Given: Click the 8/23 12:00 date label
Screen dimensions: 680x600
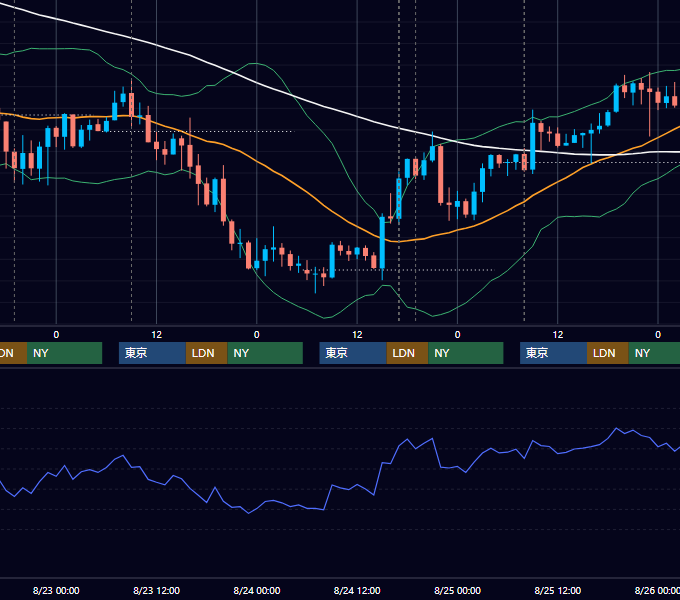Looking at the screenshot, I should 157,590.
